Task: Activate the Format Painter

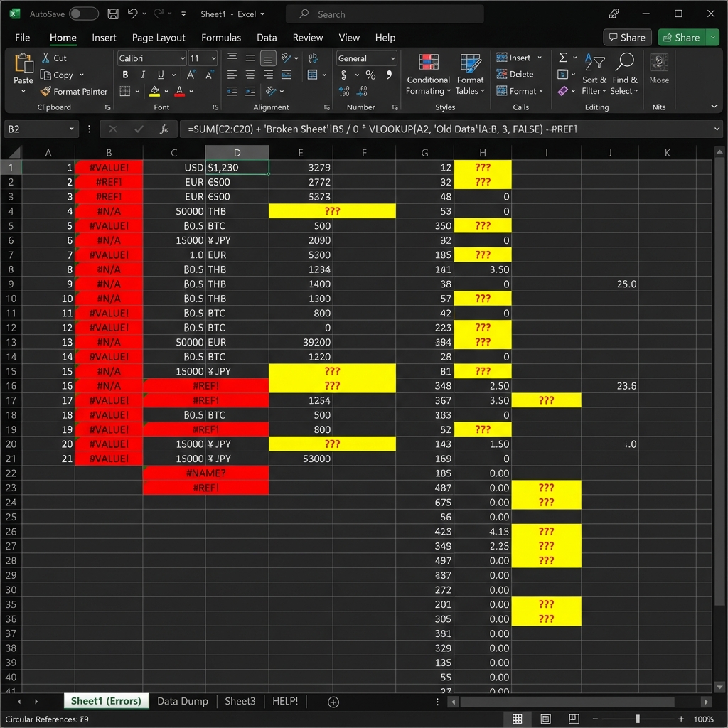Action: click(74, 91)
